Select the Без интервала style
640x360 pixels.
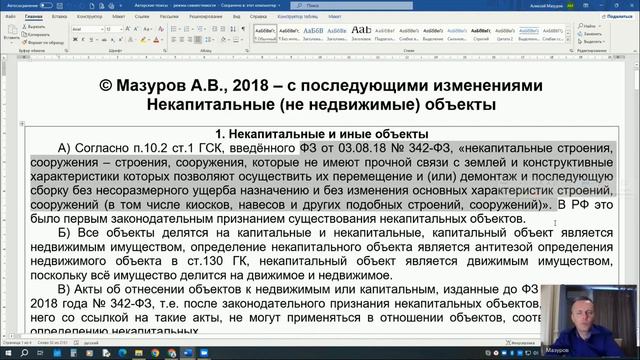click(x=289, y=33)
